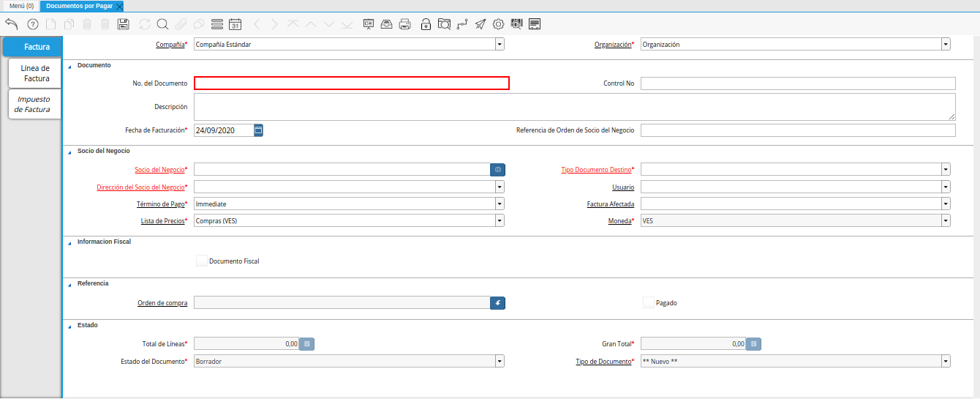The image size is (980, 399).
Task: Expand the Tipo Documento Destino dropdown
Action: [x=946, y=170]
